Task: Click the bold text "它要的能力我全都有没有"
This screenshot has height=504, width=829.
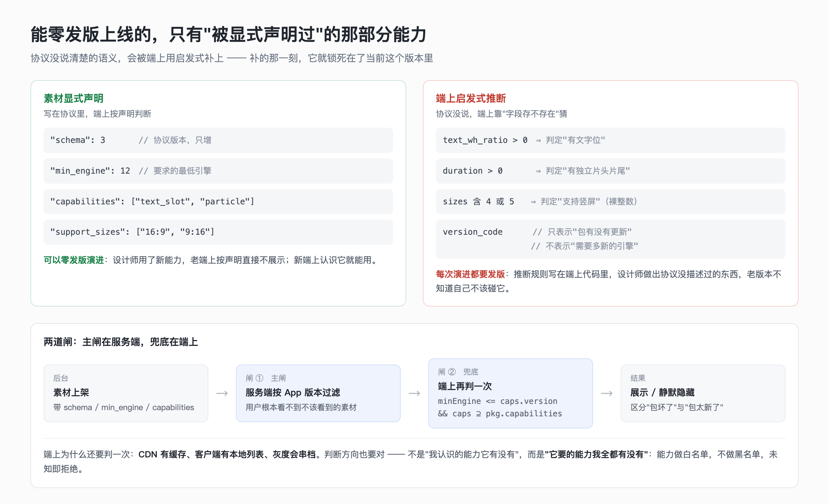Action: [596, 454]
